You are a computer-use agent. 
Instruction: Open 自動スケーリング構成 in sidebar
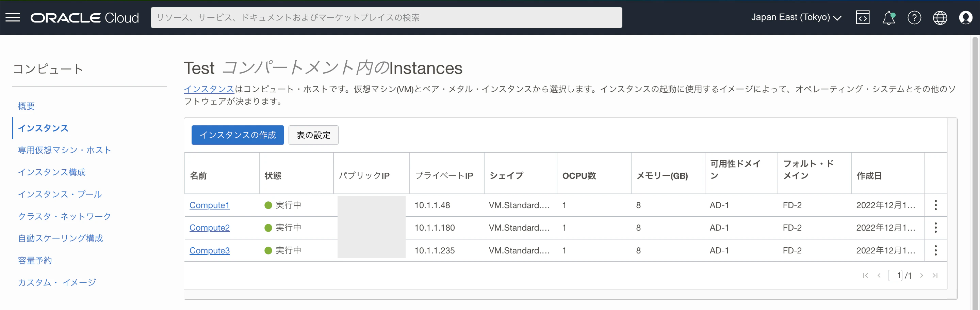tap(61, 238)
